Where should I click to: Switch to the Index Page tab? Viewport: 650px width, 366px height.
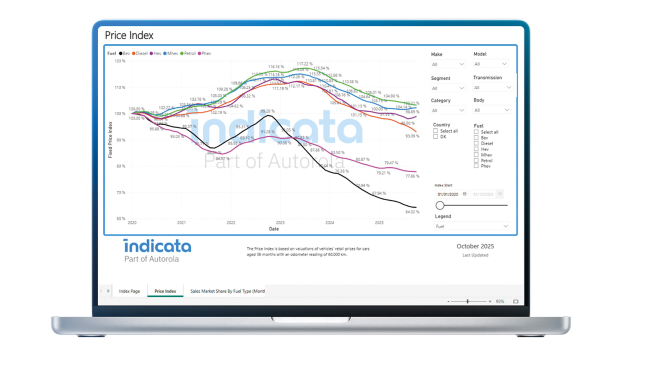pyautogui.click(x=129, y=291)
